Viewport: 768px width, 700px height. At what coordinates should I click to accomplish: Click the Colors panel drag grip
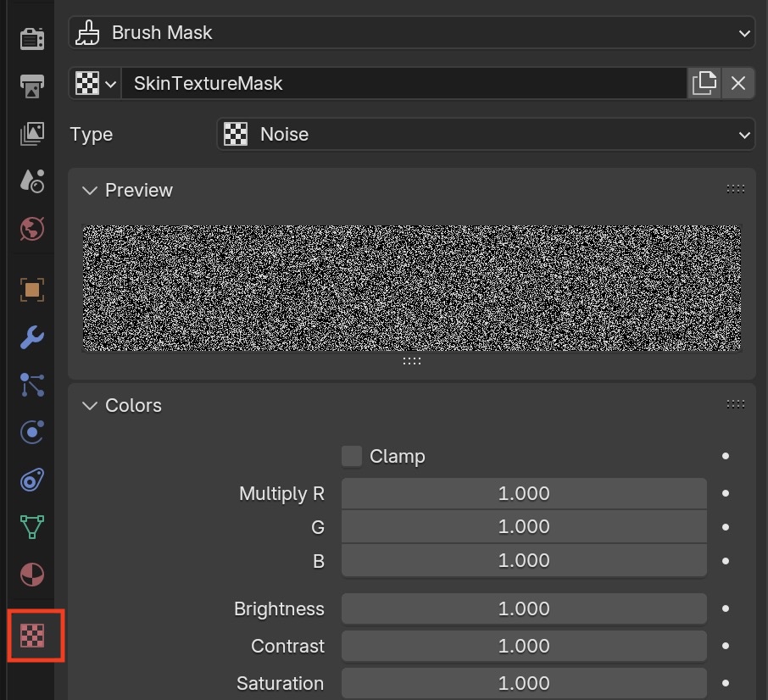tap(735, 404)
